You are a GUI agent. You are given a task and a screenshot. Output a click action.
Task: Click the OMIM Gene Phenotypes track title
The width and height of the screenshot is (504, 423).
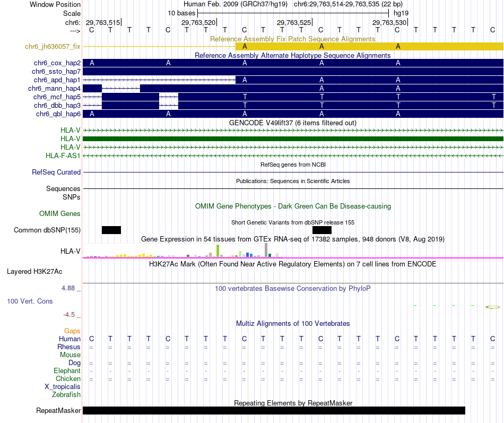(293, 206)
